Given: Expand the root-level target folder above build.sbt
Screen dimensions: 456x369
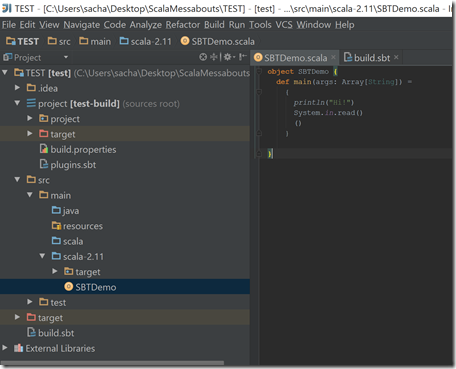Looking at the screenshot, I should (17, 317).
